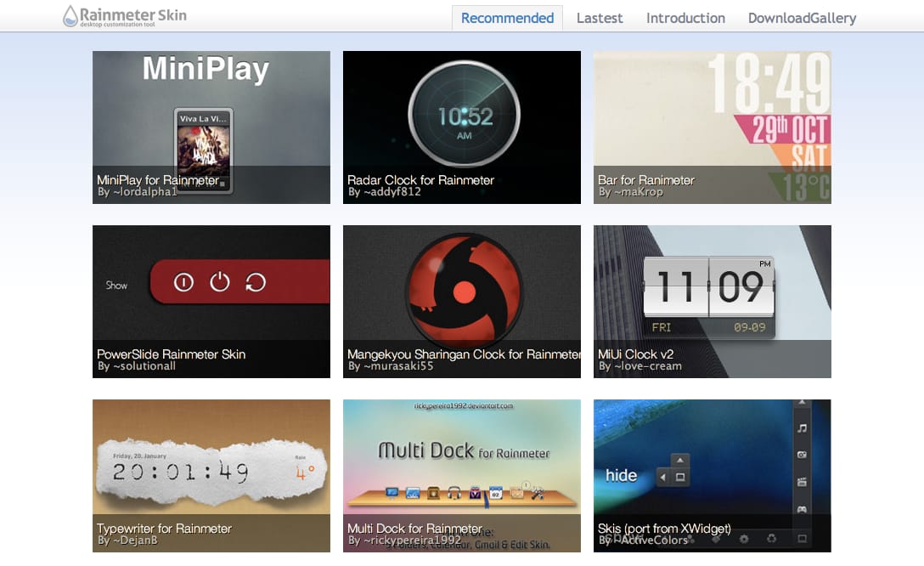This screenshot has width=924, height=566.
Task: Click the 'Typewriter for Rainmeter' title
Action: click(x=164, y=529)
